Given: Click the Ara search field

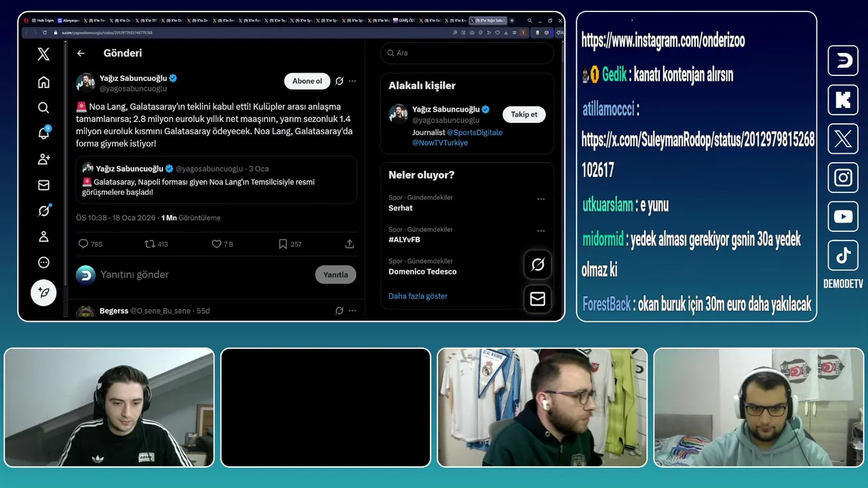Looking at the screenshot, I should coord(467,53).
